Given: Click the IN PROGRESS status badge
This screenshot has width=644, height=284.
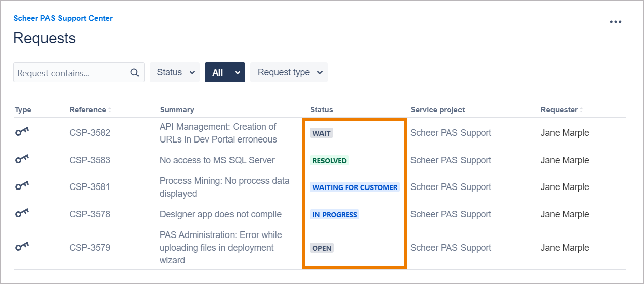Looking at the screenshot, I should click(335, 215).
